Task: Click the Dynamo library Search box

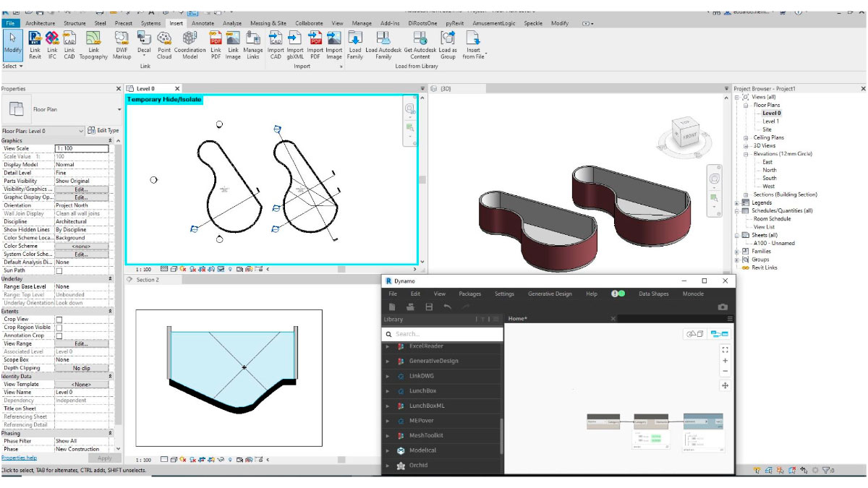Action: pos(443,334)
